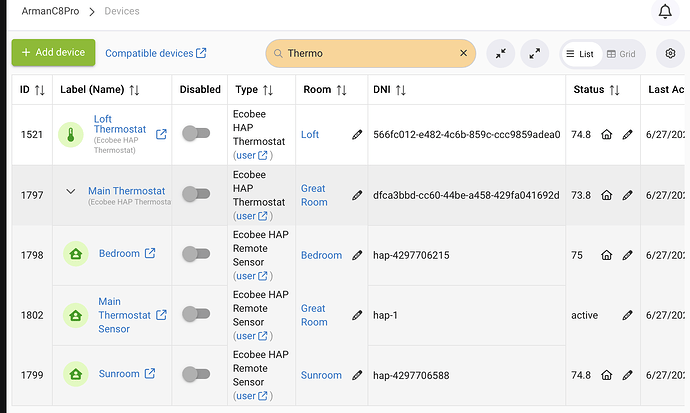Edit status pencil in row 1799
This screenshot has height=413, width=690.
[x=628, y=375]
